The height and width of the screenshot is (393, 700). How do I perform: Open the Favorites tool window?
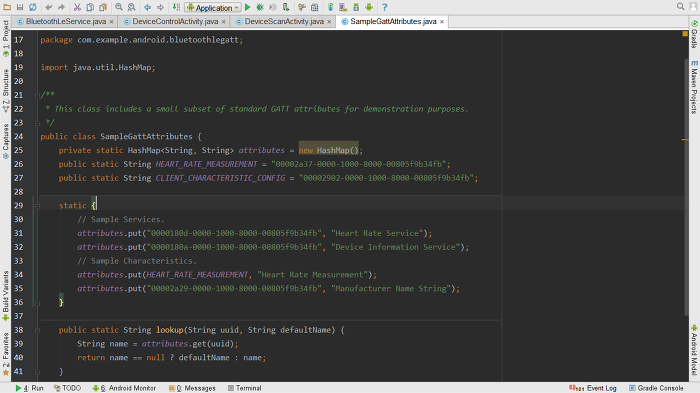5,354
